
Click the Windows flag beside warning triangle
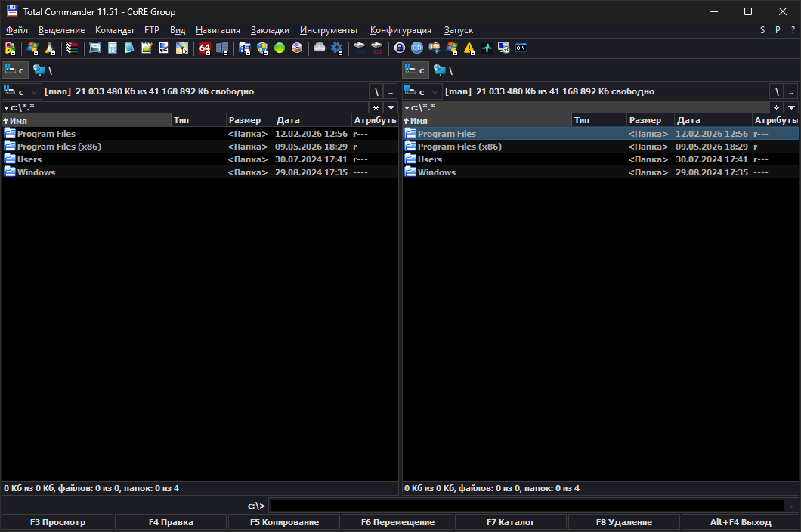coord(452,48)
